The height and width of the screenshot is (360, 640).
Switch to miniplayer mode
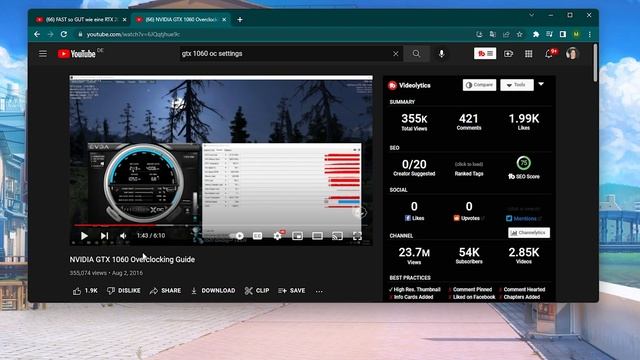297,236
